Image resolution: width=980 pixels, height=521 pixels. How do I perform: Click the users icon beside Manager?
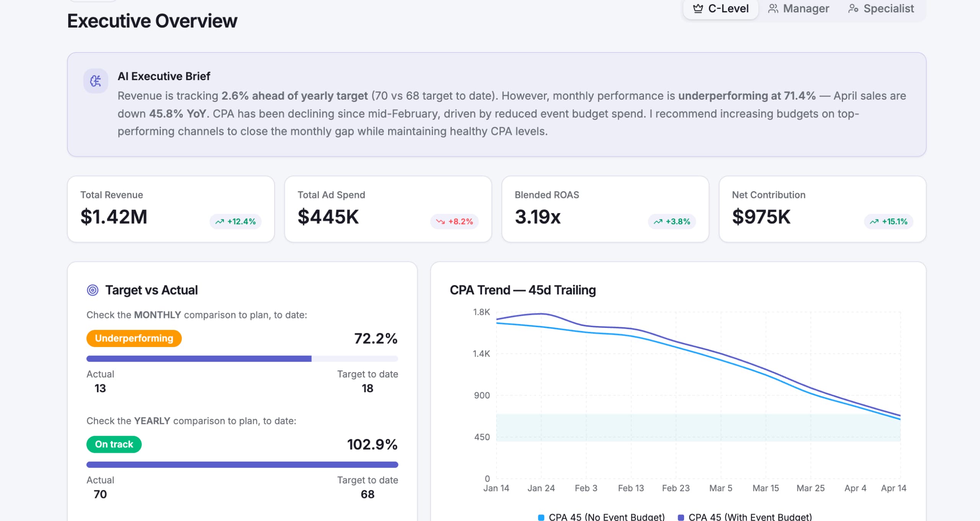[773, 8]
